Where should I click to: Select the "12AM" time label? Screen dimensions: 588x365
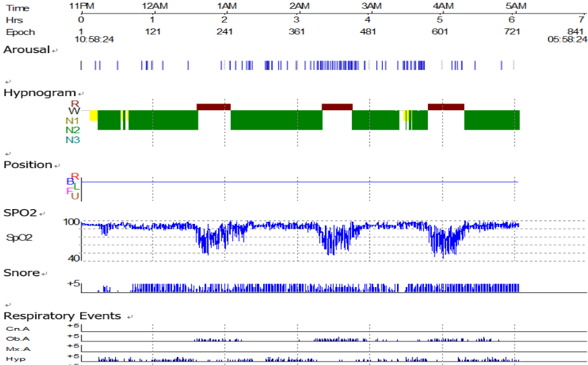tap(155, 6)
